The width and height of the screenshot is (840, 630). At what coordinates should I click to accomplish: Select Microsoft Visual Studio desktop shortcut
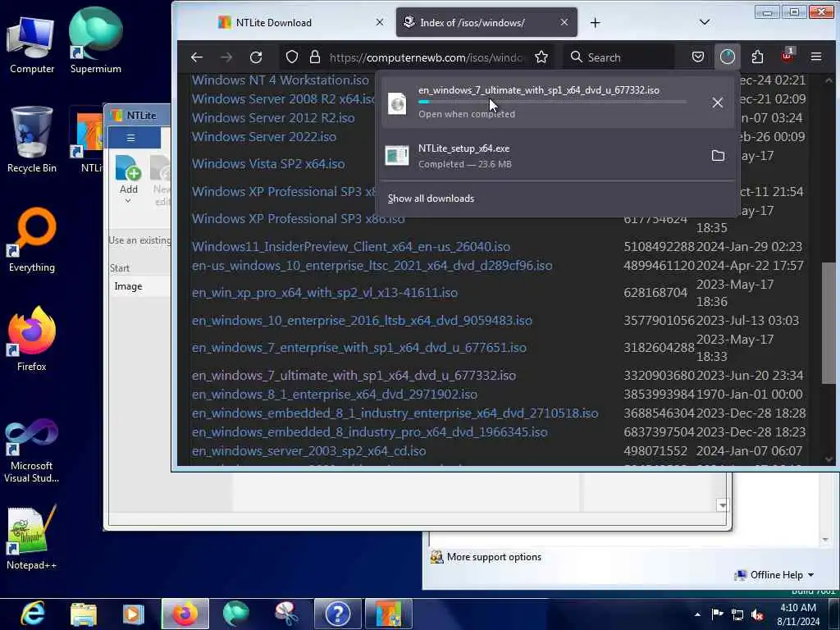pyautogui.click(x=32, y=450)
